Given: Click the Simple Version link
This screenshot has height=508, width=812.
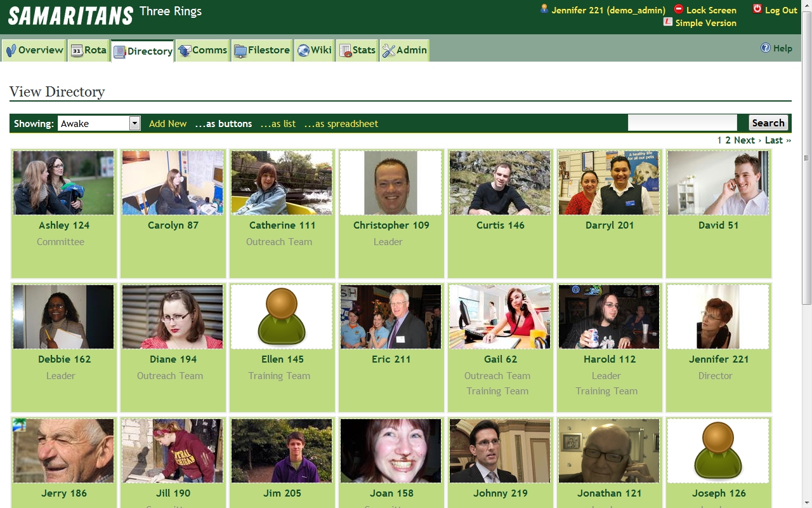Looking at the screenshot, I should tap(705, 23).
